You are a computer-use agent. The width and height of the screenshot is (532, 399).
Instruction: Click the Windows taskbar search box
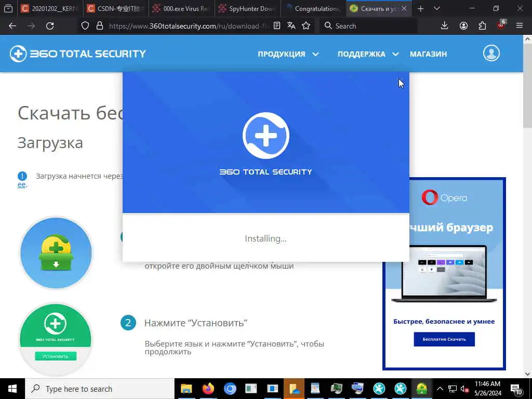tap(99, 389)
